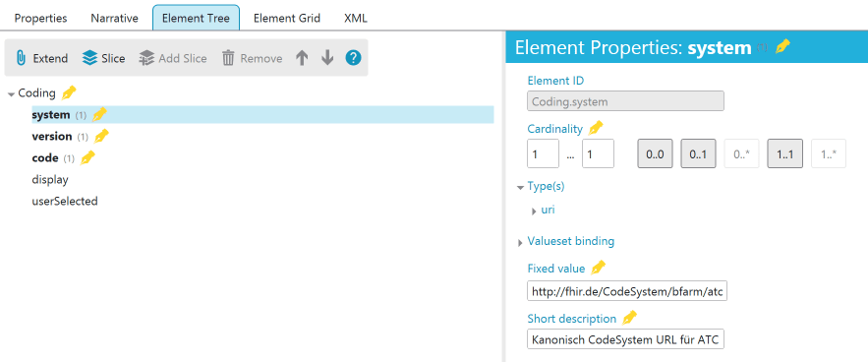Move element down with arrow icon
The image size is (868, 362).
click(x=327, y=58)
